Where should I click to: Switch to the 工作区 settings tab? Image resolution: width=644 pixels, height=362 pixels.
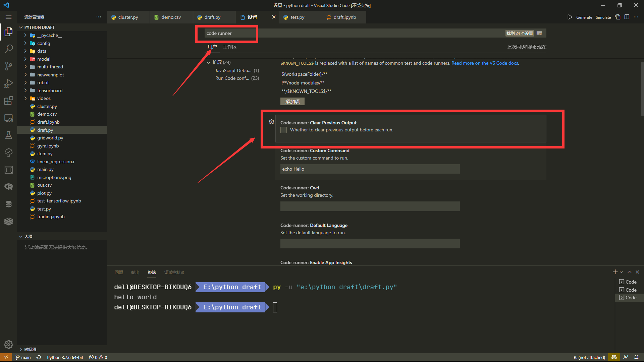coord(229,47)
